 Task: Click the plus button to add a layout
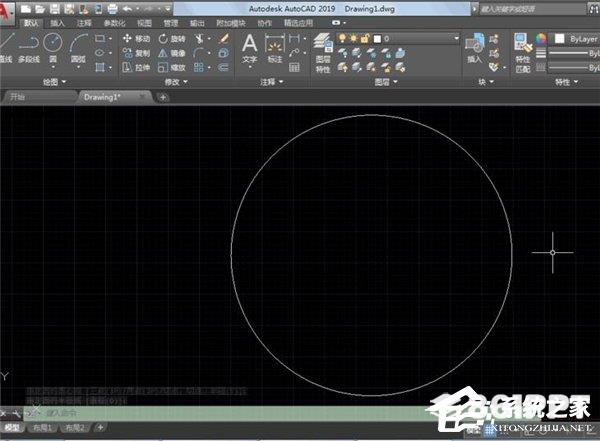(100, 427)
